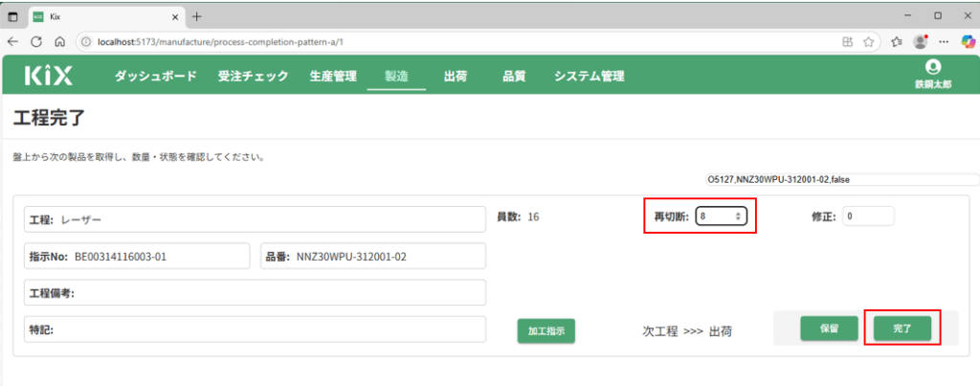Image resolution: width=980 pixels, height=386 pixels.
Task: Click 工程完了 page heading
Action: click(48, 118)
